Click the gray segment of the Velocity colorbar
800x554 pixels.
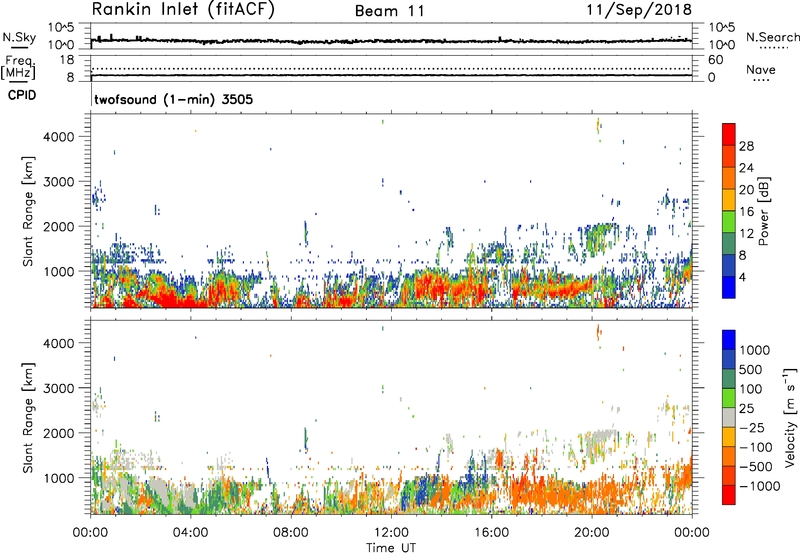point(729,417)
